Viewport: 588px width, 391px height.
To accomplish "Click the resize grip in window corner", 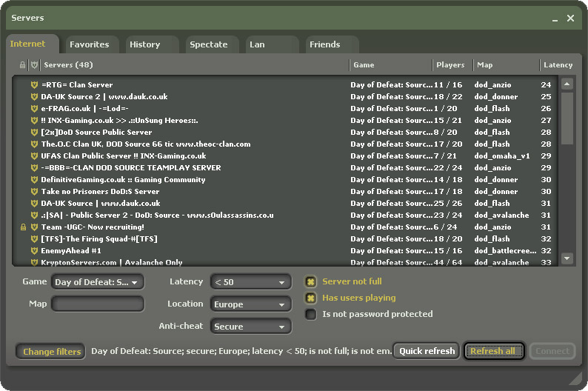I will 575,378.
